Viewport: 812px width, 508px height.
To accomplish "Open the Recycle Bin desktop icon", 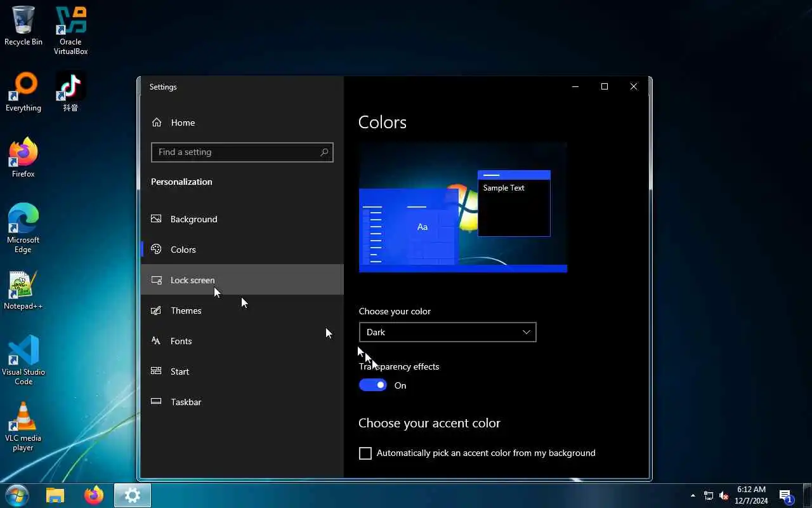I will tap(23, 26).
